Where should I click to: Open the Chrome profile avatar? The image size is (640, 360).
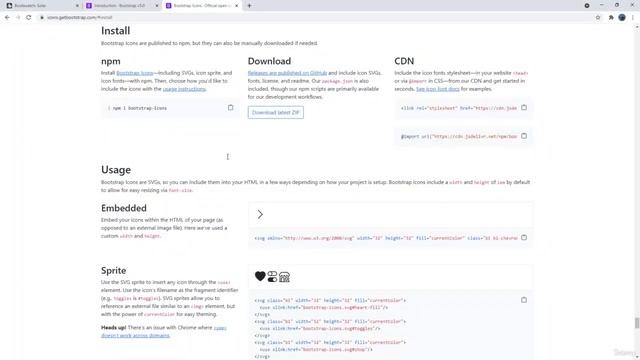pyautogui.click(x=622, y=18)
